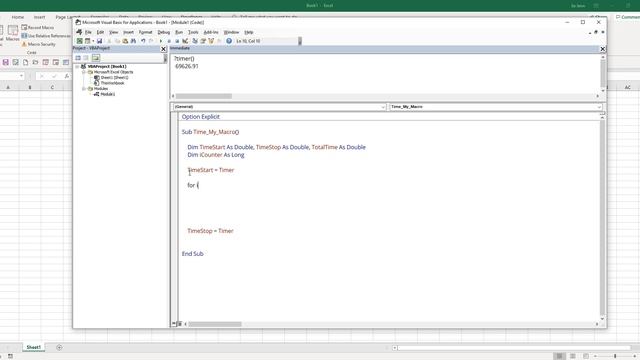The image size is (640, 360).
Task: Open the View menu in VBA editor
Action: click(113, 32)
